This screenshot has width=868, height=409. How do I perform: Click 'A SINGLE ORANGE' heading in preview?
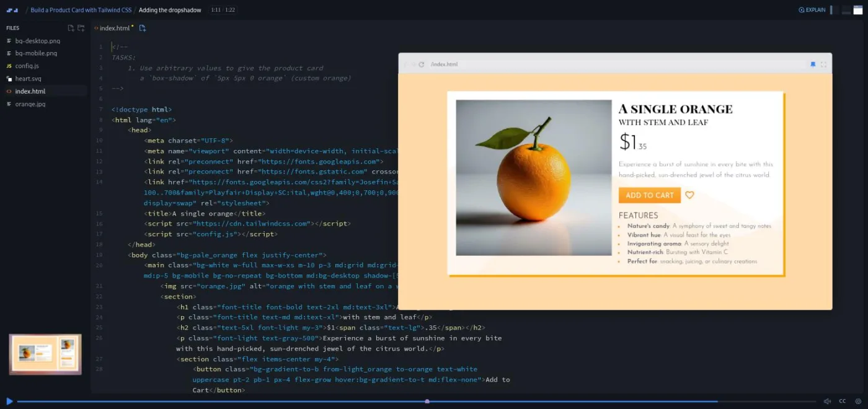[676, 110]
